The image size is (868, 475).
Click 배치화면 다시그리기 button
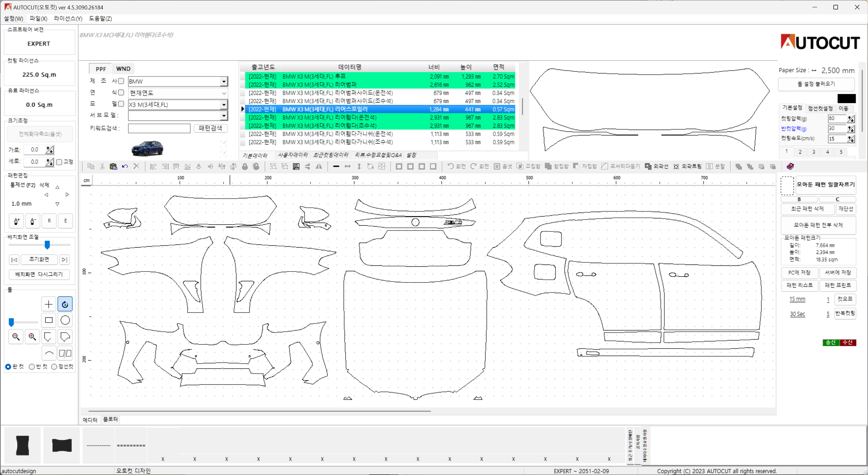tap(39, 275)
